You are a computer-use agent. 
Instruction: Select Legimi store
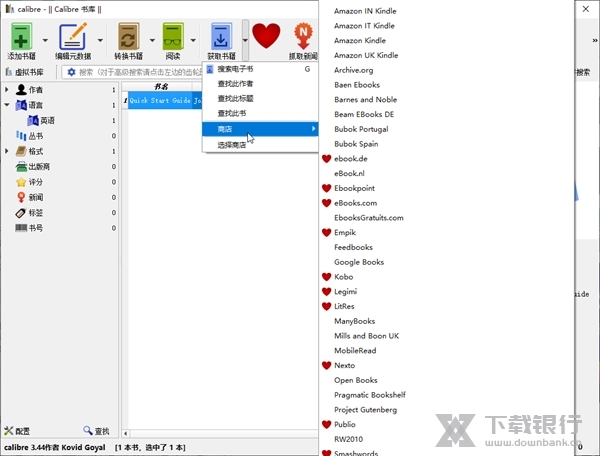(339, 292)
